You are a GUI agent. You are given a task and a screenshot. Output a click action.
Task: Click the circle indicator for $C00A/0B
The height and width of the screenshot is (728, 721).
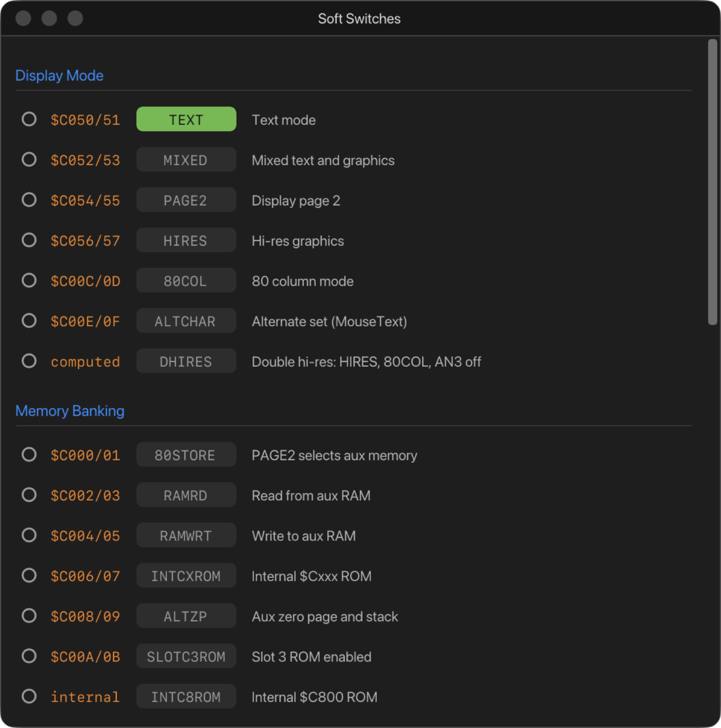[x=29, y=656]
